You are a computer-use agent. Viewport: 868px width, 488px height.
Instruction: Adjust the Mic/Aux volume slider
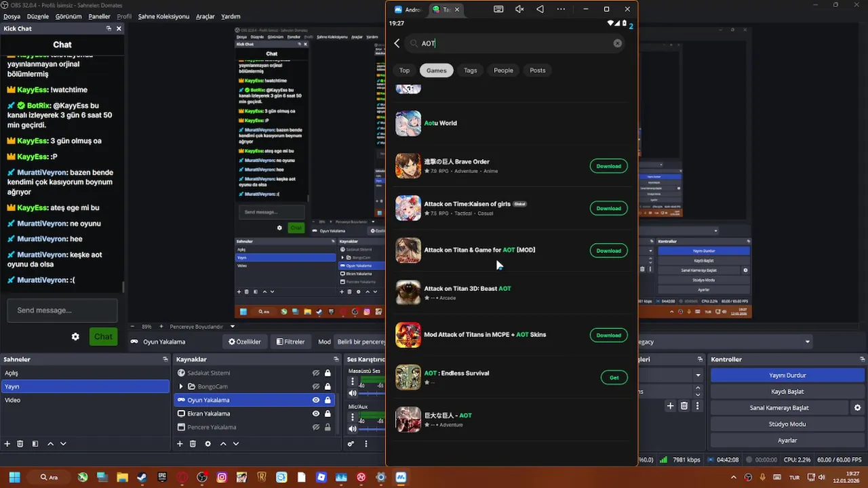373,428
